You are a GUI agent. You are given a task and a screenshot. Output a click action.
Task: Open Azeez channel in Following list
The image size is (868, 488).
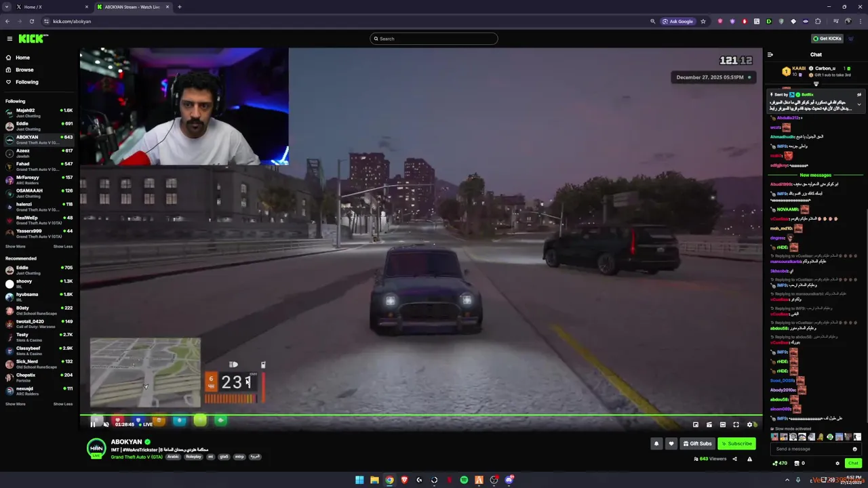click(39, 153)
